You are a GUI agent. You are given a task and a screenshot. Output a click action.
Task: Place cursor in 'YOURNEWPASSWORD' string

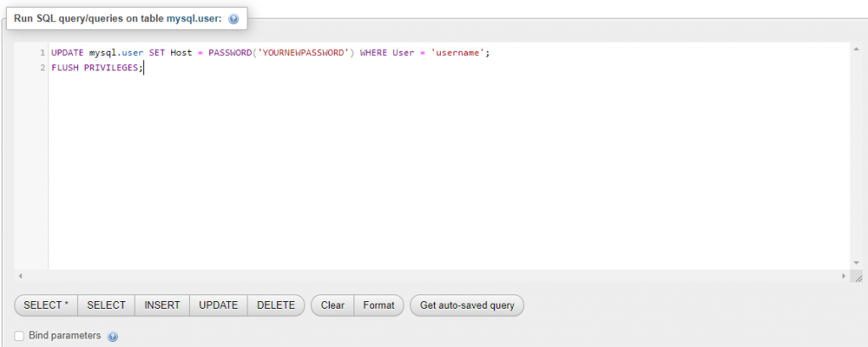point(303,53)
